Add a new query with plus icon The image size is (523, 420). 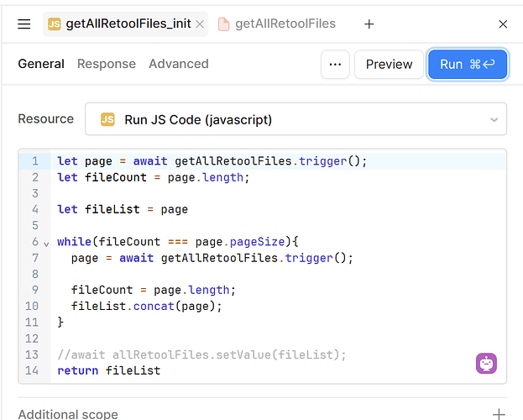tap(369, 24)
